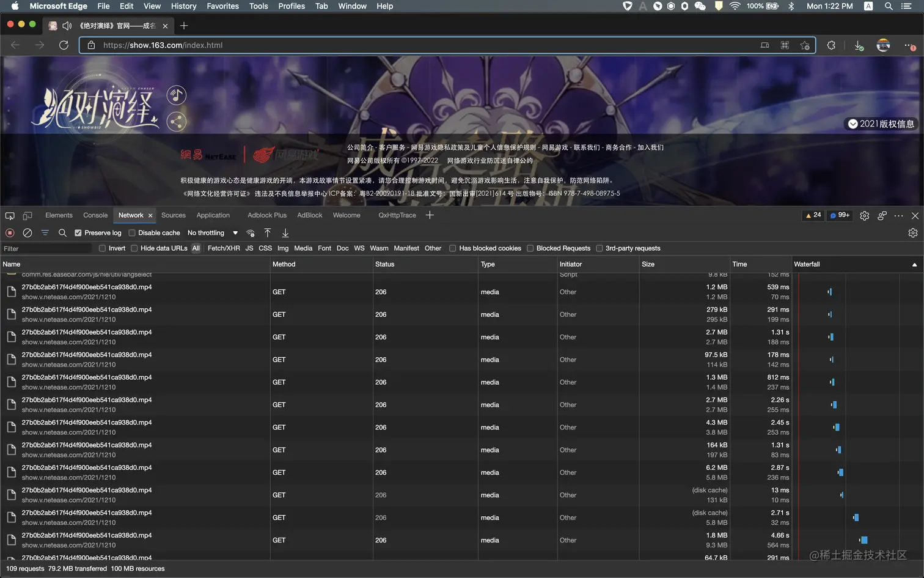924x578 pixels.
Task: Open the Application tab
Action: pos(213,215)
